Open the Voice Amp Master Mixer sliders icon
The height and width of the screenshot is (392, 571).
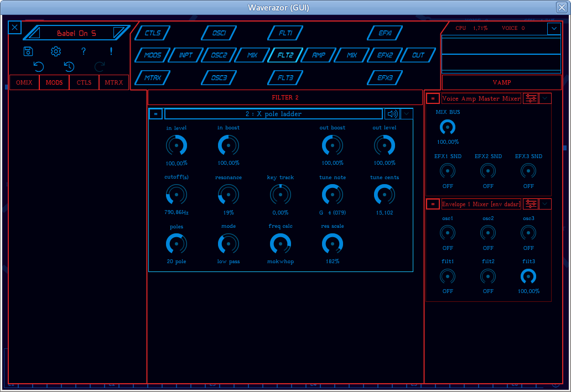[531, 98]
